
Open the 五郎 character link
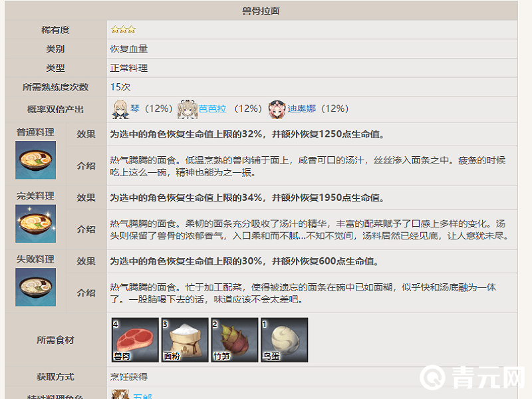pos(142,396)
